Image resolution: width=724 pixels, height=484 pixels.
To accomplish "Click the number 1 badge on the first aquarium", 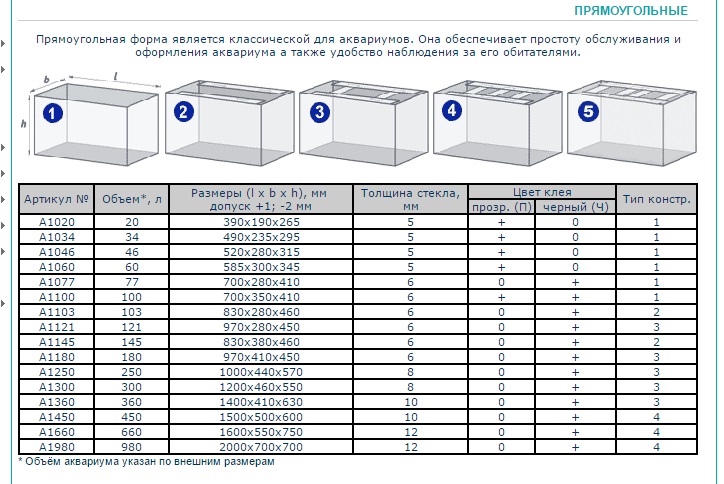I will (x=53, y=113).
